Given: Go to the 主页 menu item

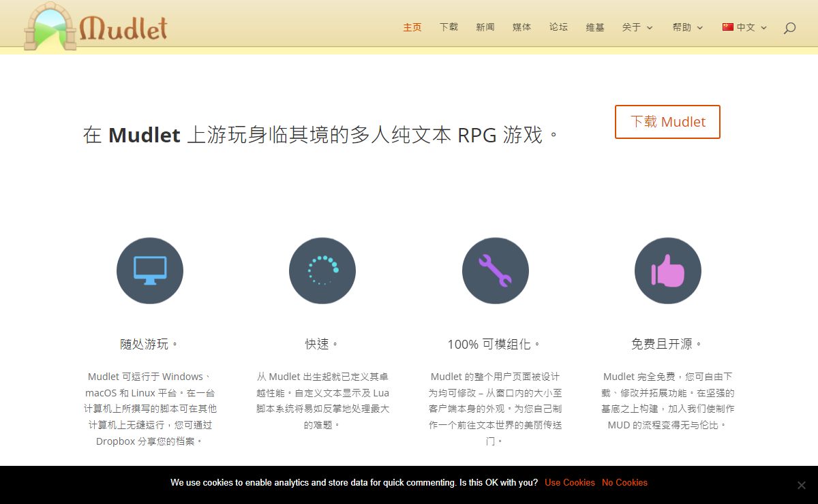Looking at the screenshot, I should [412, 27].
